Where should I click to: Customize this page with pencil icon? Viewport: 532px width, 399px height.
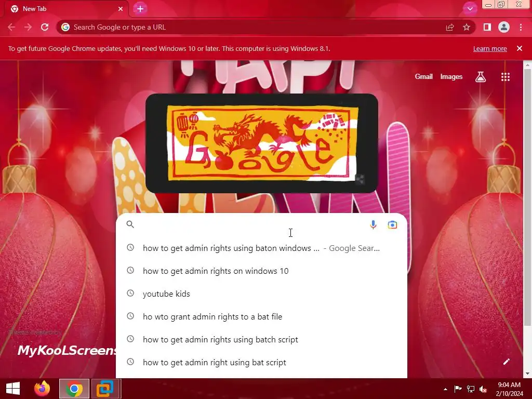pos(506,362)
